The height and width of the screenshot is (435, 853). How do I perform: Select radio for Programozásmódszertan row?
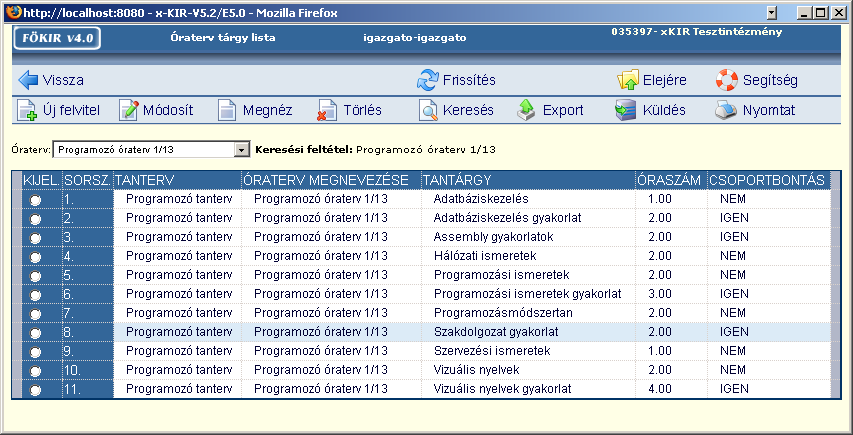[x=35, y=314]
